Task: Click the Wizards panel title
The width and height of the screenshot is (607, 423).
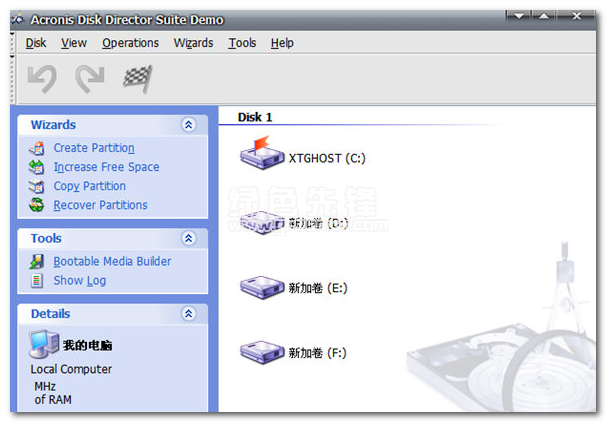Action: pos(53,125)
